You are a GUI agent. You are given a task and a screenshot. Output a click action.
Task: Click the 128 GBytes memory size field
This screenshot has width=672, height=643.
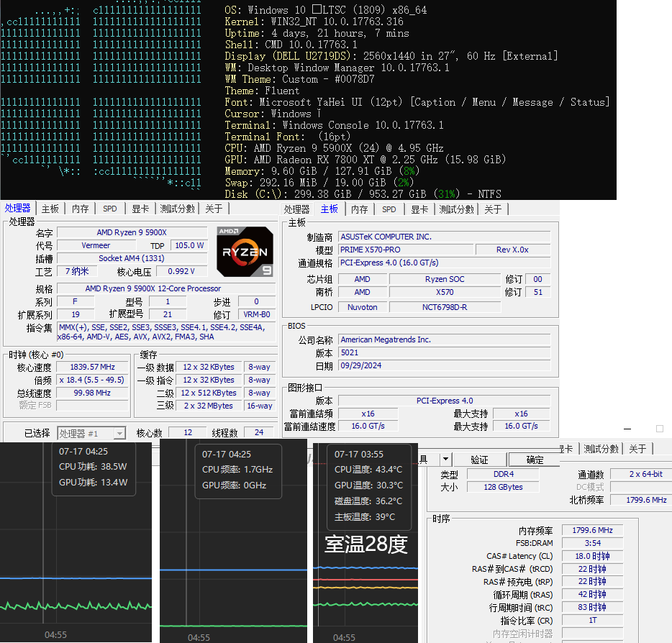pos(503,487)
